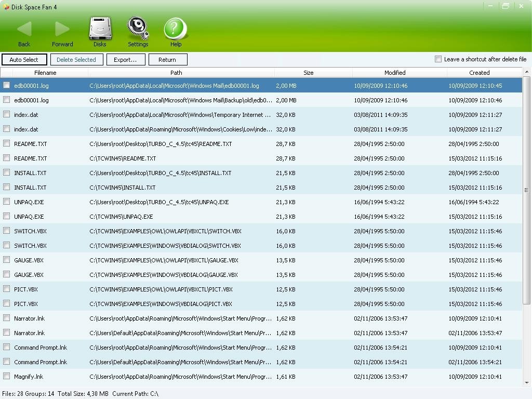Tick SWITCH.VBX checkbox in OWLAPI\VBXCTL row
532x399 pixels.
(6, 231)
